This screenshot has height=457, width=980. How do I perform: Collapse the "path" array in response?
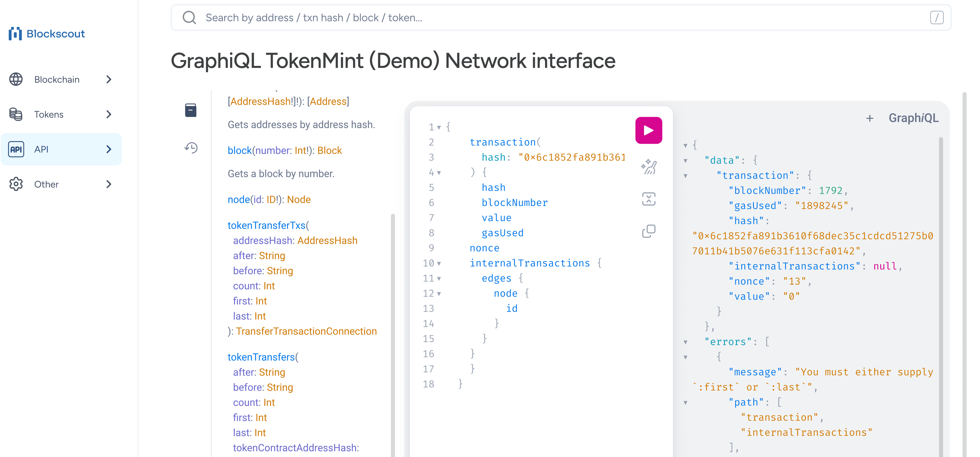pyautogui.click(x=685, y=403)
